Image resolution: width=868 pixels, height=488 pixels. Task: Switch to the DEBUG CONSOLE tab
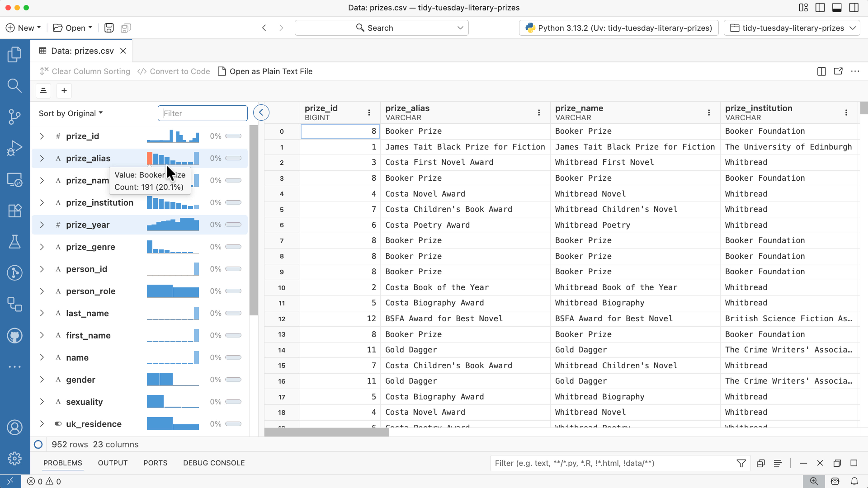tap(214, 463)
